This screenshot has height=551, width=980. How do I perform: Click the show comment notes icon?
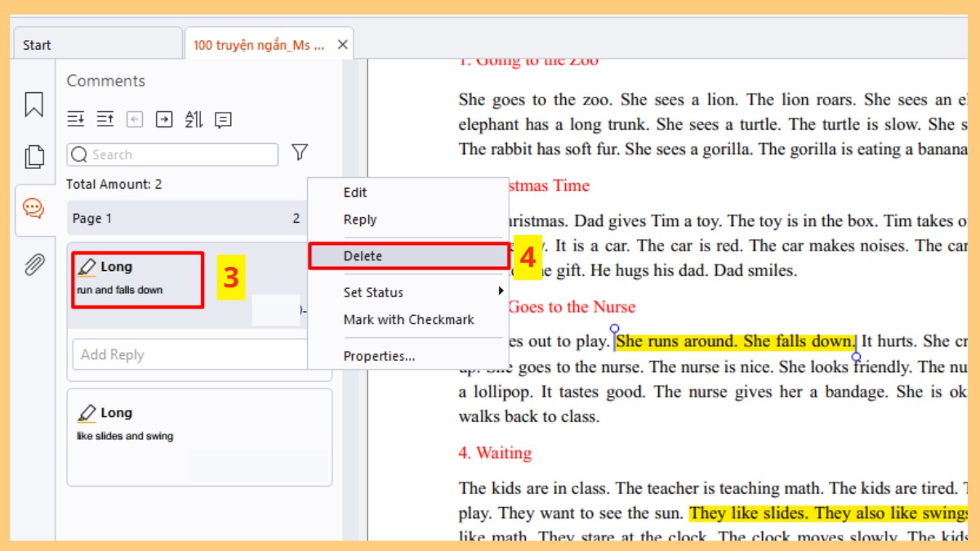pyautogui.click(x=223, y=120)
